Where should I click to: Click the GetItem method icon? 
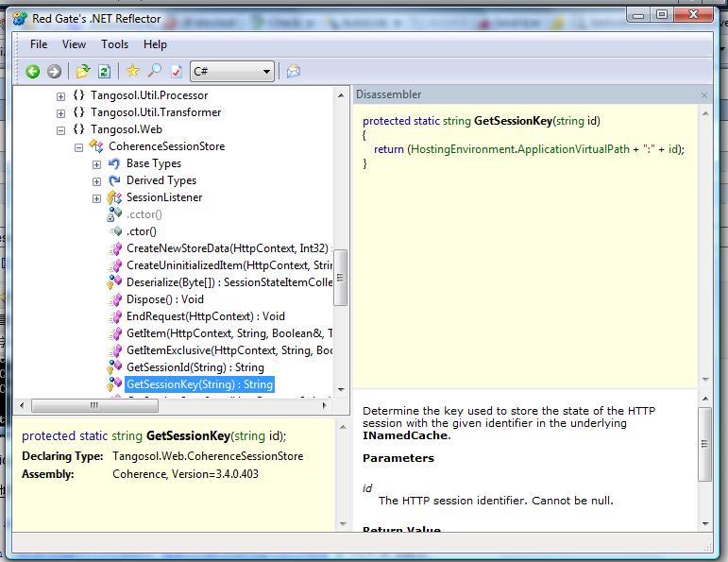point(115,334)
